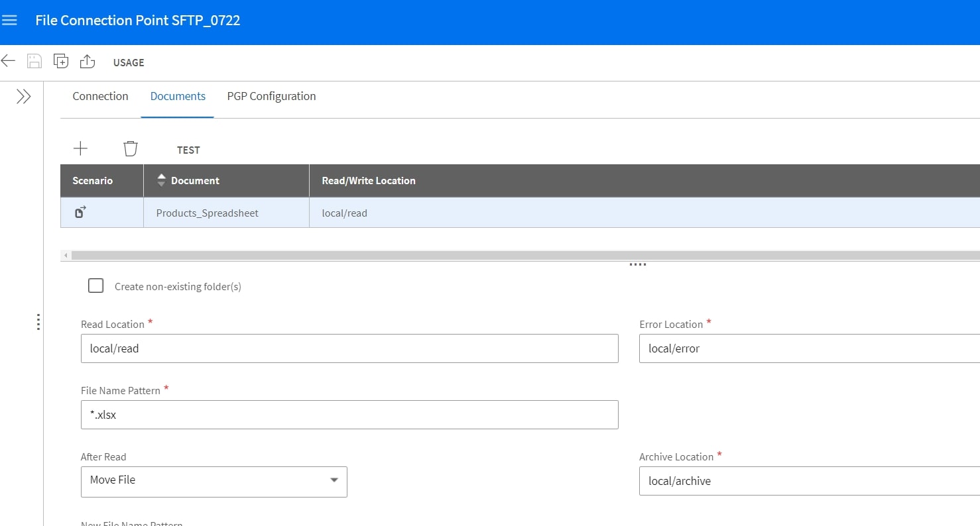Click the Read/Write Location column header

[x=644, y=180]
